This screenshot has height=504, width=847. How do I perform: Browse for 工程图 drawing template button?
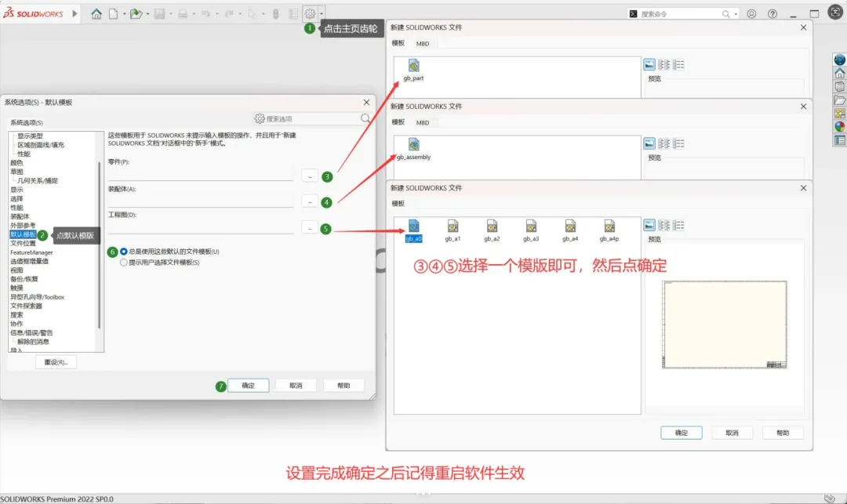tap(310, 228)
